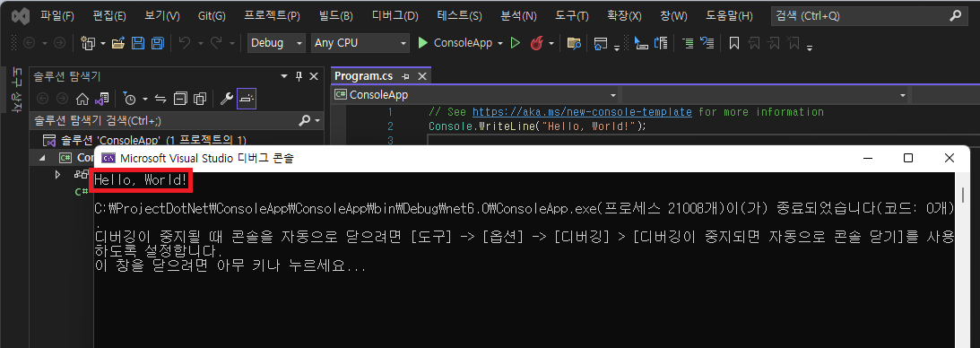Open Solution Explorer window position dropdown
The image size is (980, 348).
284,76
